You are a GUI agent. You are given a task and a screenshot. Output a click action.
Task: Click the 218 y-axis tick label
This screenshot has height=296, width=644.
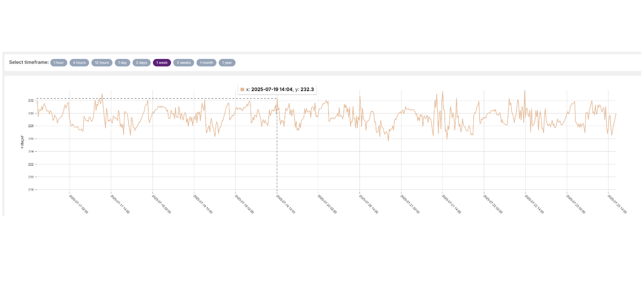coord(31,190)
